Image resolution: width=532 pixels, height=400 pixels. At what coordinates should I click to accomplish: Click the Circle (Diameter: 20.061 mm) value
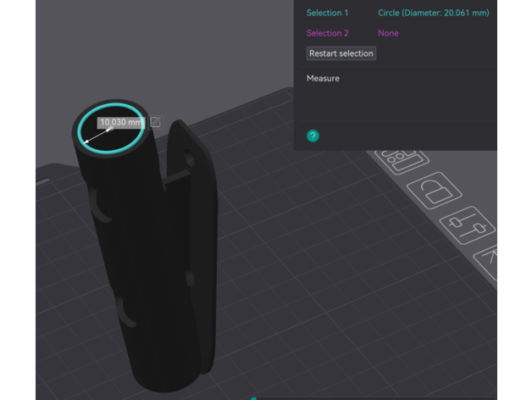[433, 13]
